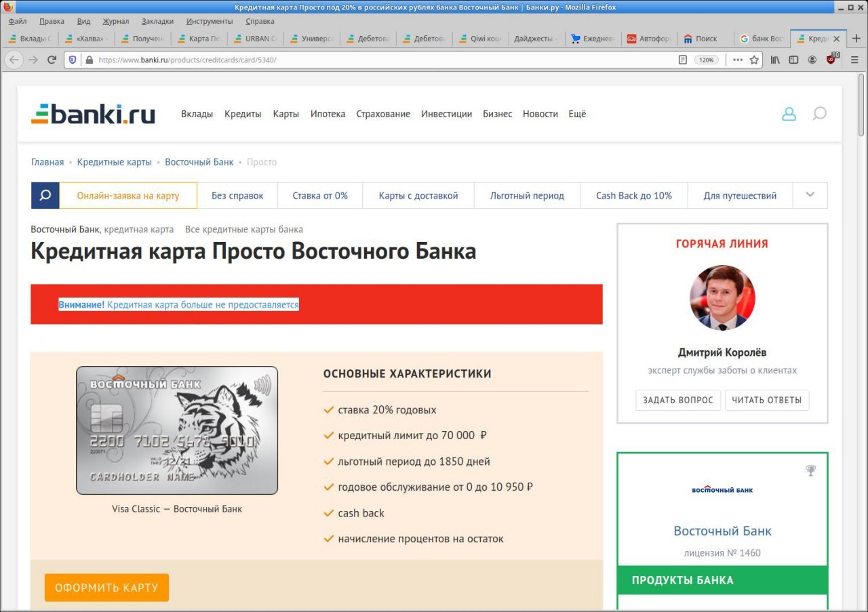Click the dark blue search filter icon
The width and height of the screenshot is (868, 612).
pos(45,195)
